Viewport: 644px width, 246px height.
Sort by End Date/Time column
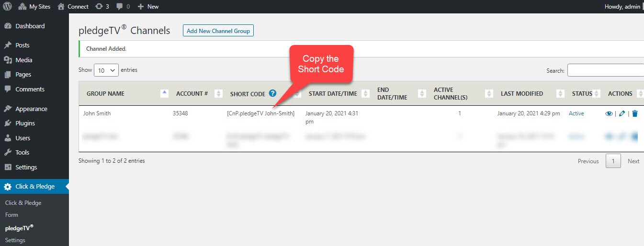pos(422,93)
